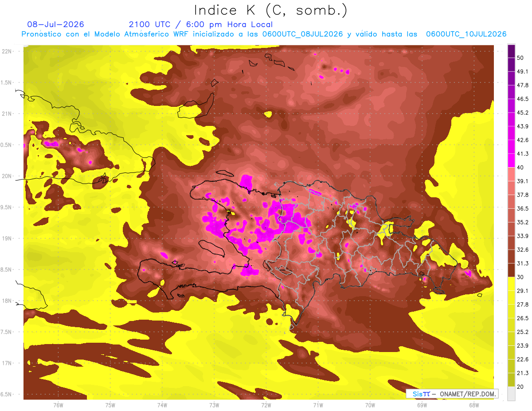Click the 50 value on the color scale
The image size is (532, 411).
point(521,58)
